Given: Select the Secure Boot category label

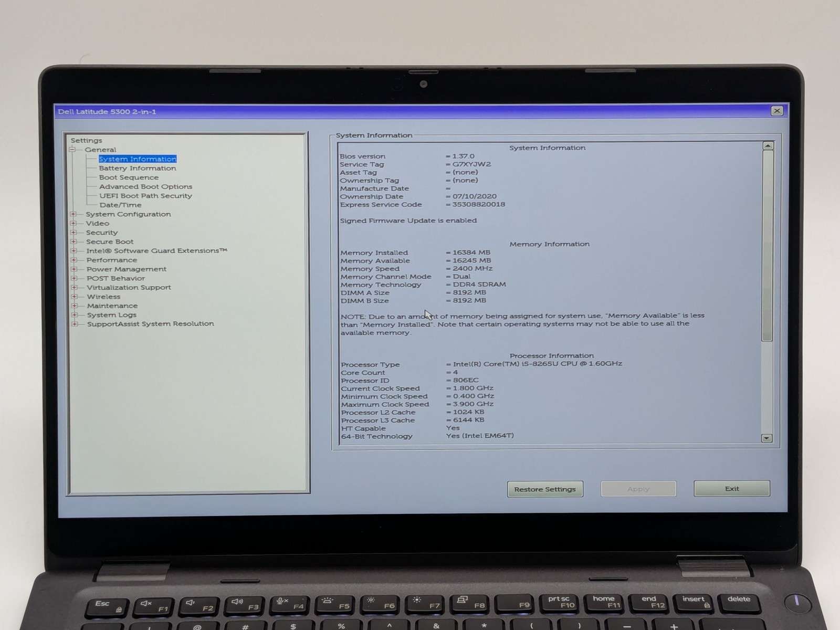Looking at the screenshot, I should coord(110,241).
